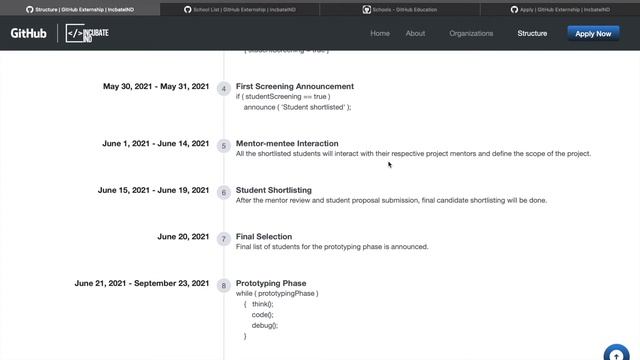Click text about final list of students
This screenshot has height=360, width=640.
332,247
